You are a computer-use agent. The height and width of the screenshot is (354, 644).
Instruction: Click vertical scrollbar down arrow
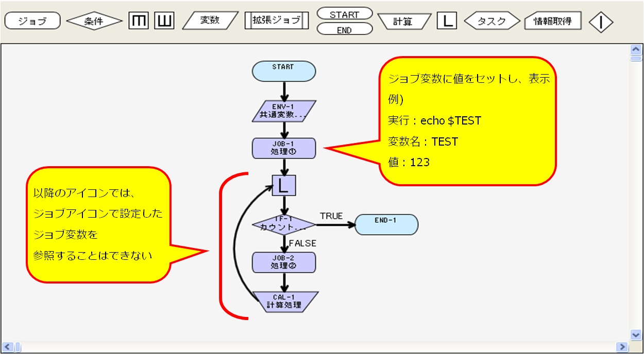tap(636, 334)
